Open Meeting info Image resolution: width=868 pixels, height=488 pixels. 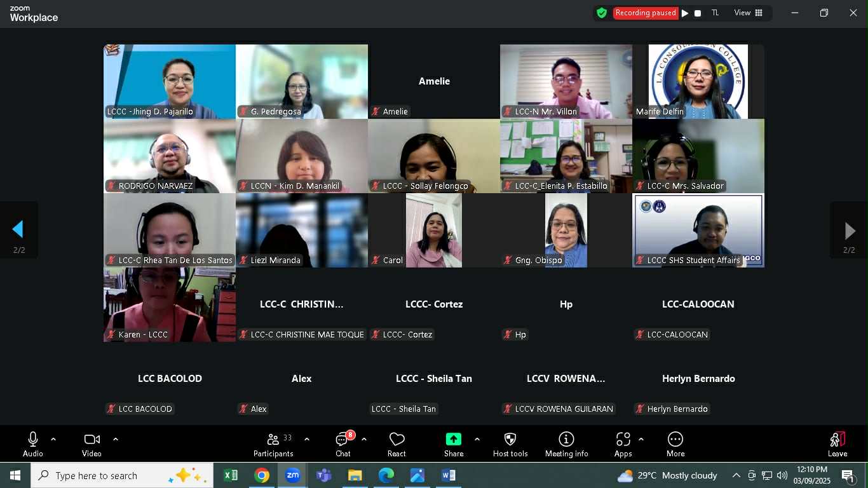pos(566,444)
